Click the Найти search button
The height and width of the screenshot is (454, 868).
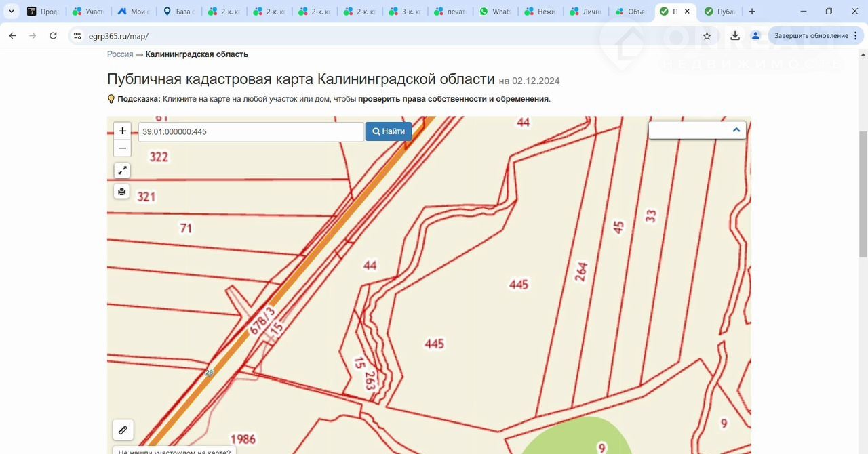pyautogui.click(x=389, y=131)
